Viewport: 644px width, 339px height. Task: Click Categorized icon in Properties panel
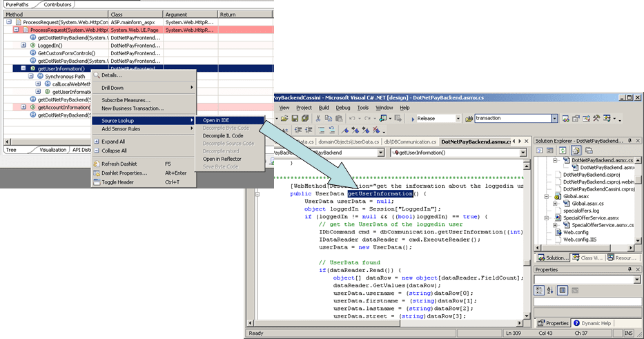coord(539,291)
